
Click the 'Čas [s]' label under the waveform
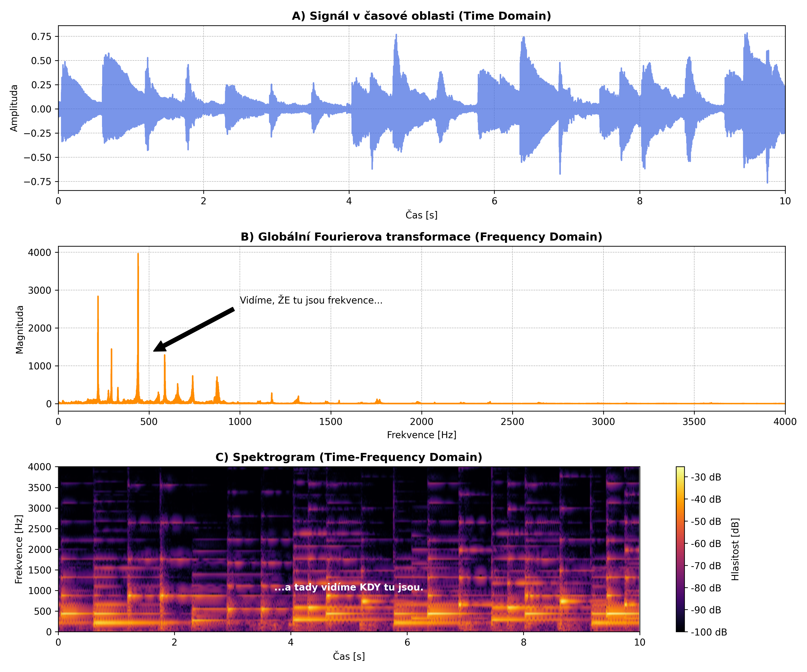[421, 215]
